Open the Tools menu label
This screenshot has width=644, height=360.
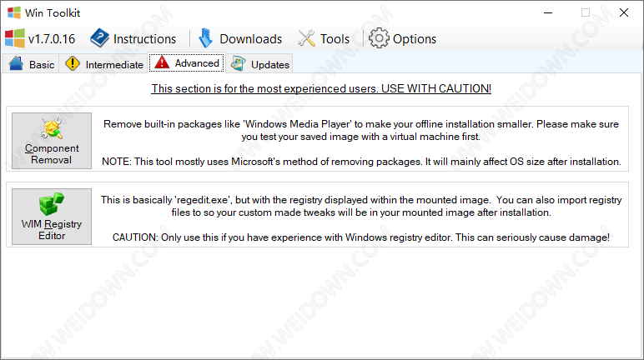click(335, 39)
